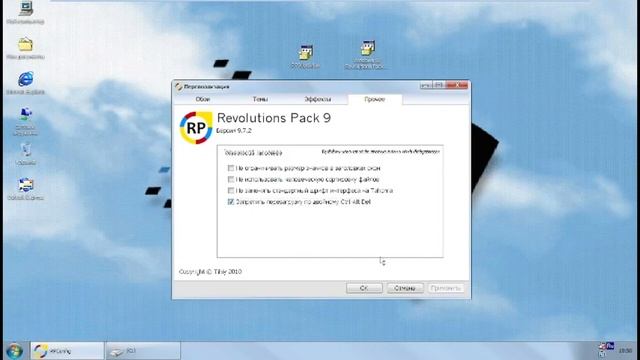Check the human file sorting option
The width and height of the screenshot is (640, 360).
[231, 179]
